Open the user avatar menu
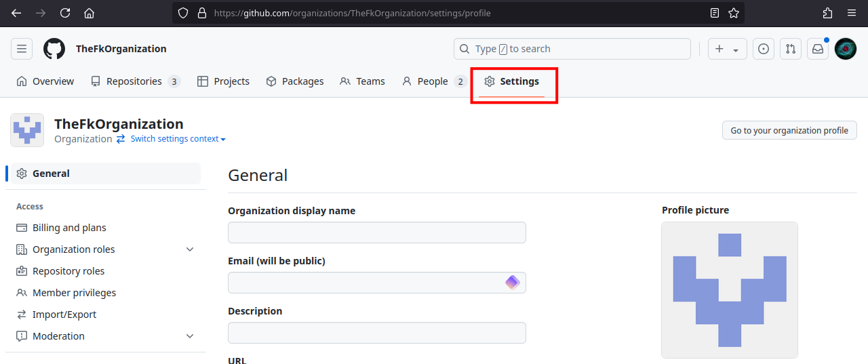Viewport: 868px width, 364px height. [x=846, y=49]
